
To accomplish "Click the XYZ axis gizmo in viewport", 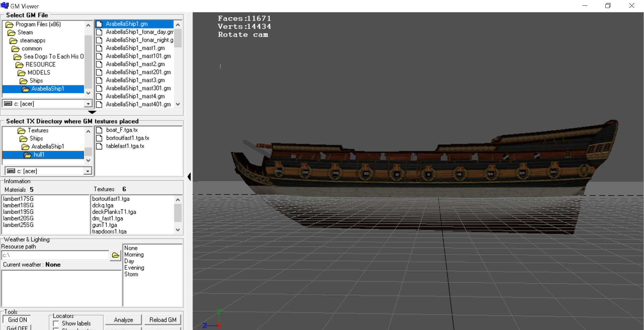I will click(x=212, y=319).
